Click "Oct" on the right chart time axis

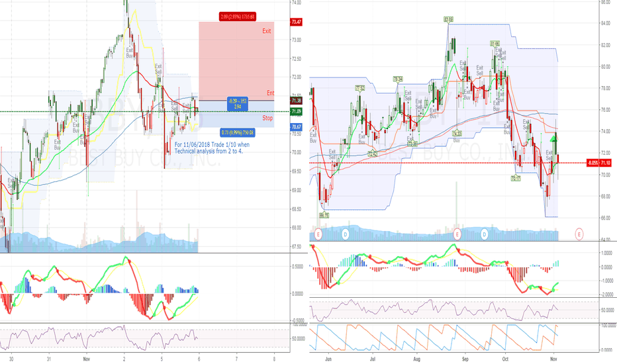505,359
